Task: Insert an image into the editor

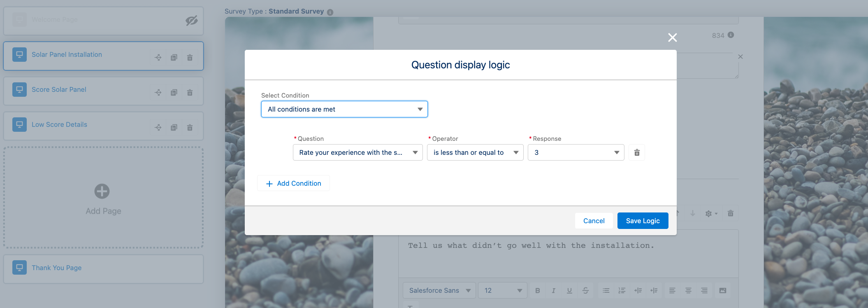Action: point(723,290)
